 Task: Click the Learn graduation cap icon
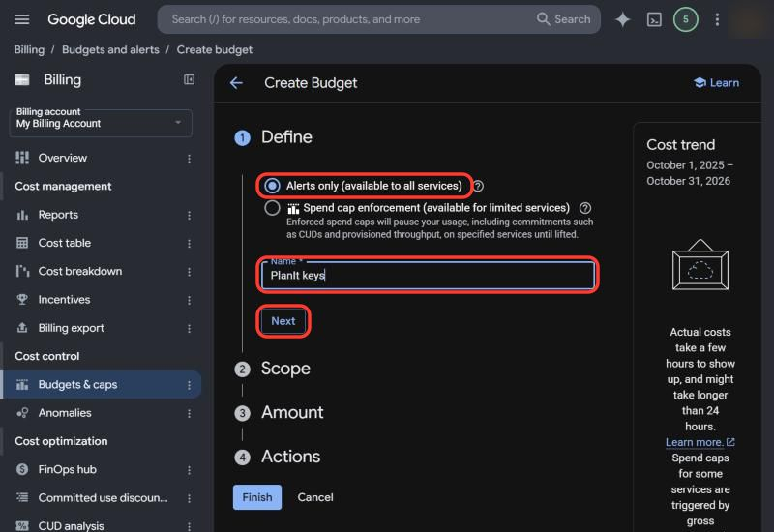tap(700, 83)
